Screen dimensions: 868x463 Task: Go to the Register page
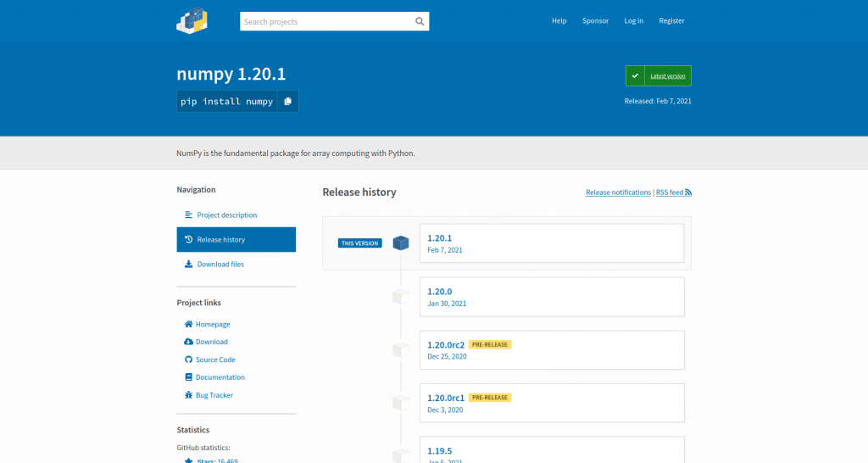point(671,21)
